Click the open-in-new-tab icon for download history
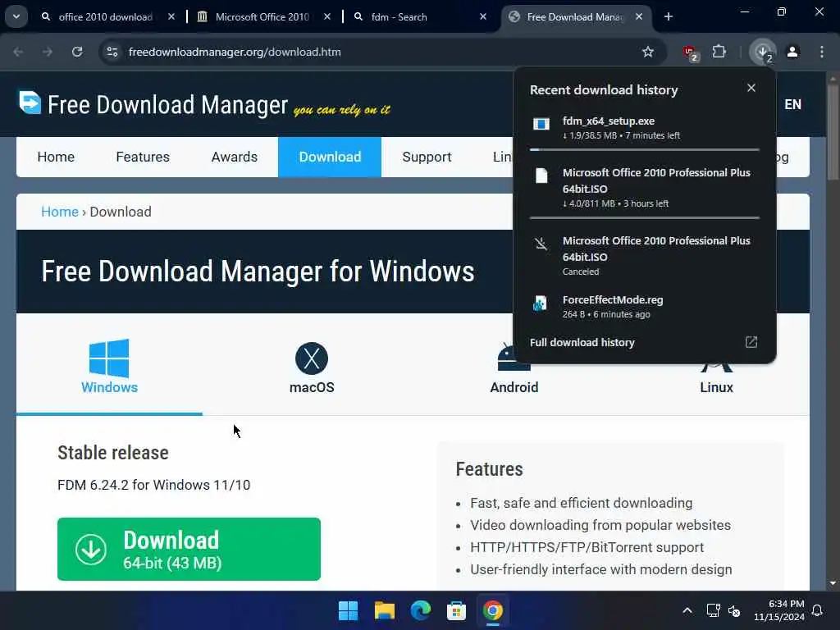 (x=751, y=342)
